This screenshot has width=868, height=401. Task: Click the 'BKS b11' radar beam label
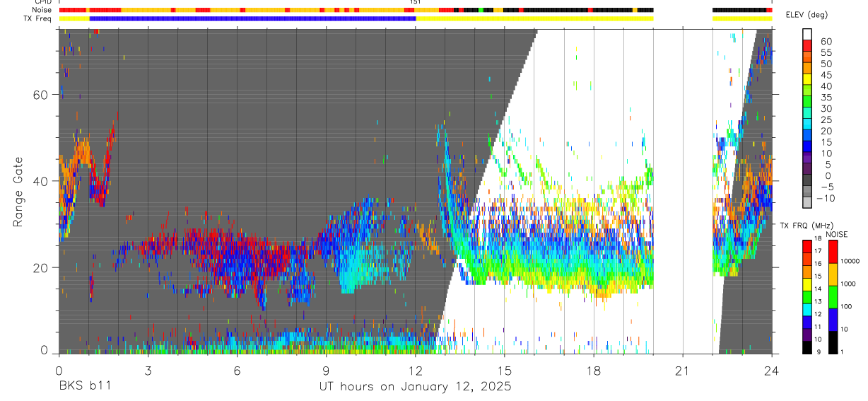[84, 387]
